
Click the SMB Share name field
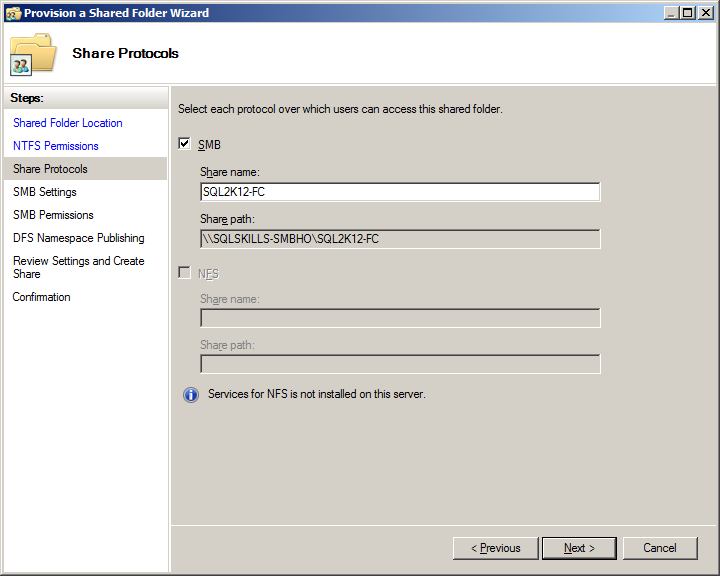tap(400, 192)
